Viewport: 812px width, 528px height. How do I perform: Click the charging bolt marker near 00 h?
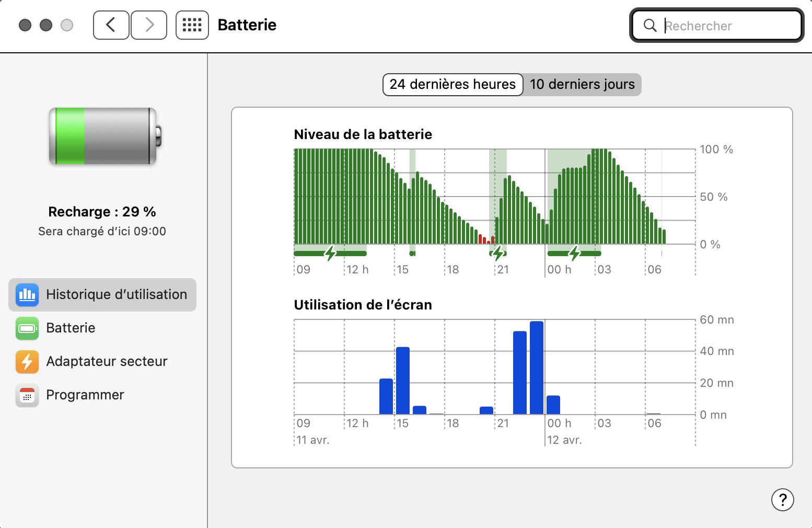tap(574, 254)
